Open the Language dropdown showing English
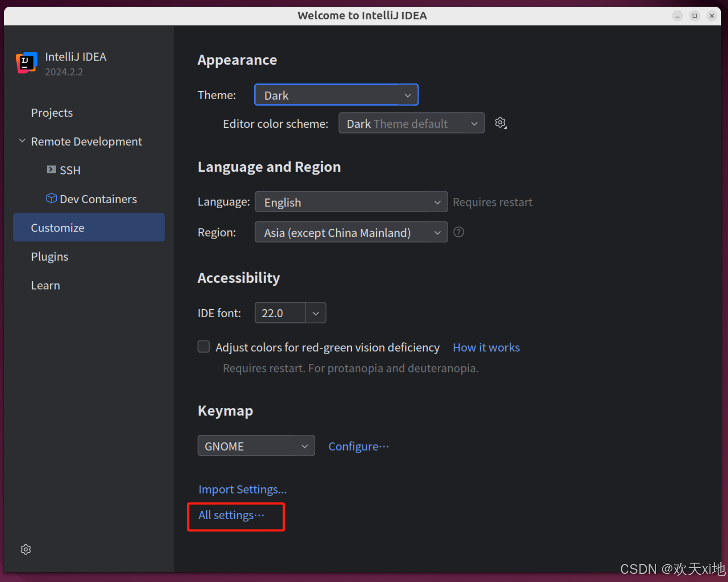Viewport: 728px width, 582px height. (x=351, y=202)
